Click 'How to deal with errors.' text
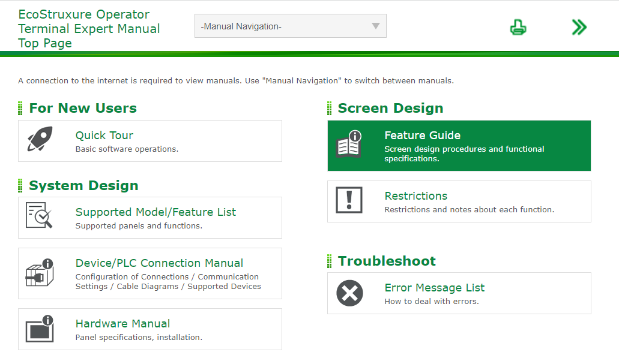This screenshot has width=619, height=364. coord(432,301)
